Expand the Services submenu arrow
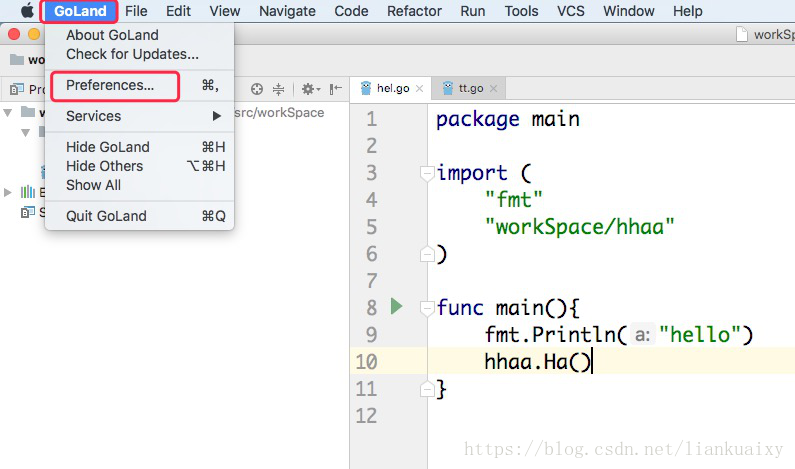Screen dimensions: 795x469 [216, 116]
